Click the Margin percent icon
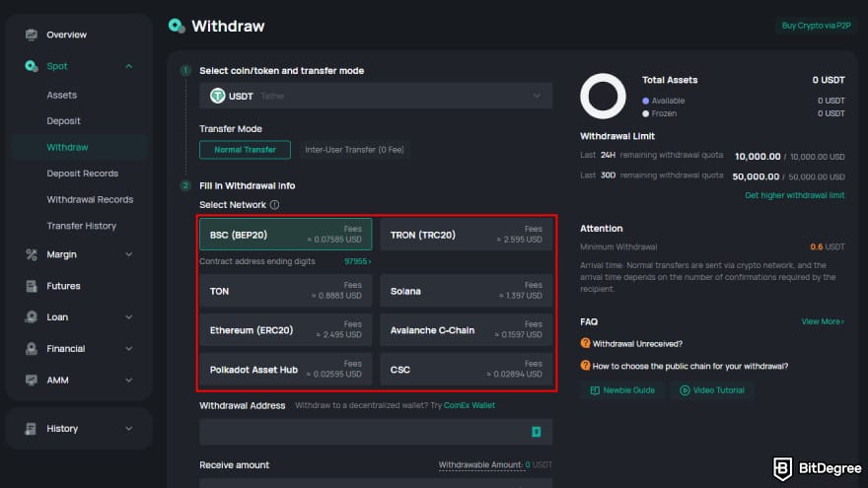Image resolution: width=868 pixels, height=488 pixels. pos(31,254)
